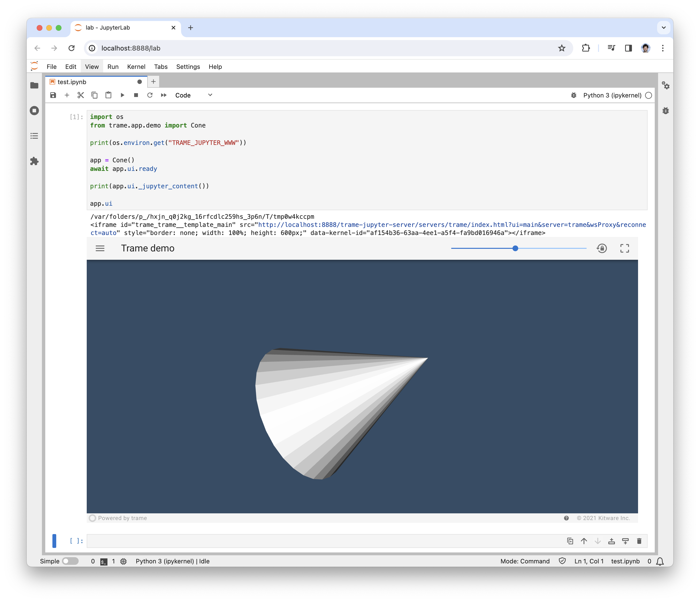Run the selected cell with play icon
700x602 pixels.
tap(122, 95)
